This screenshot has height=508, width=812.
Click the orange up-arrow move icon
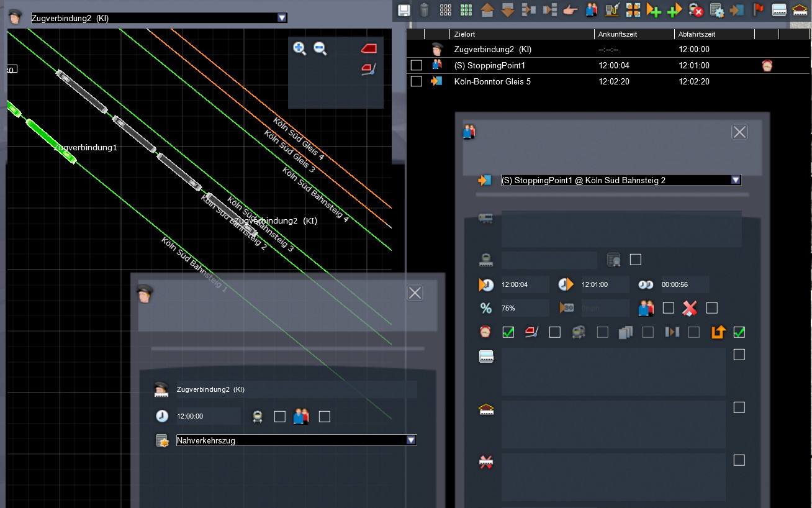[487, 10]
